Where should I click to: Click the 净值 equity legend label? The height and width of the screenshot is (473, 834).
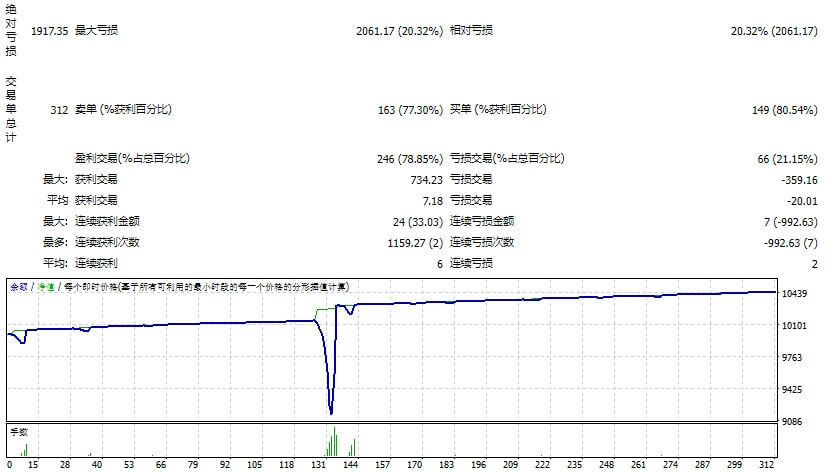[46, 287]
